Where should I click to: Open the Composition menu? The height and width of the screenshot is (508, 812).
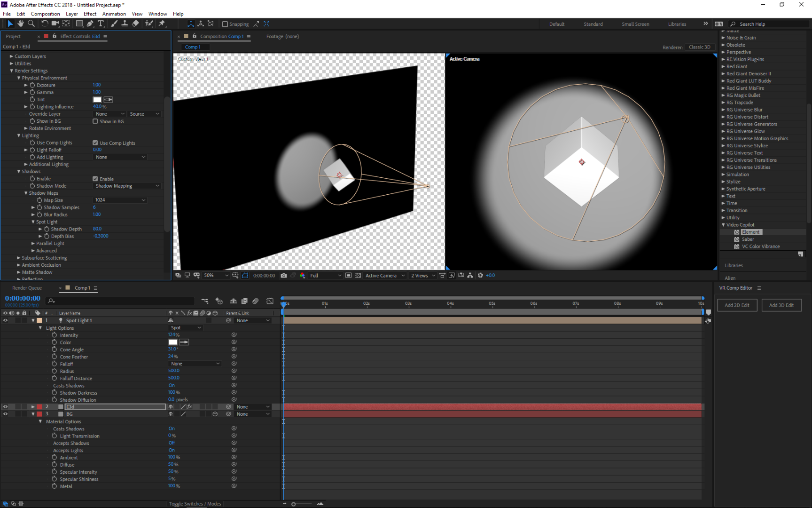tap(45, 14)
